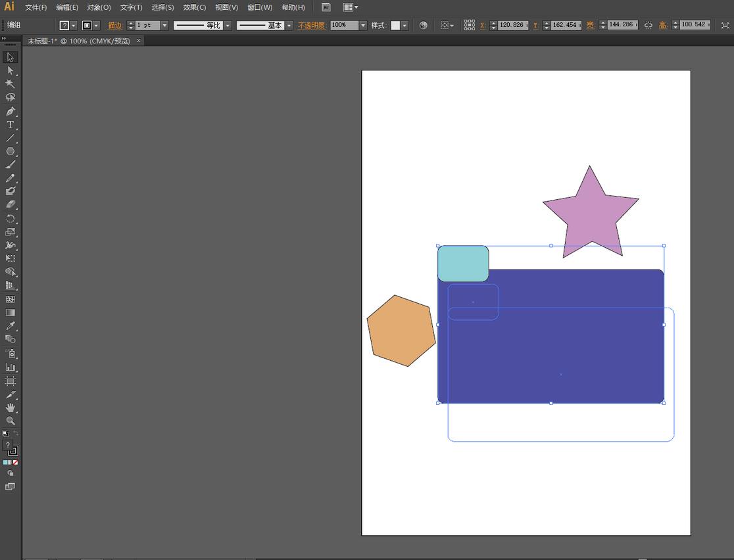Image resolution: width=734 pixels, height=560 pixels.
Task: Select the Column Graph tool
Action: click(11, 367)
